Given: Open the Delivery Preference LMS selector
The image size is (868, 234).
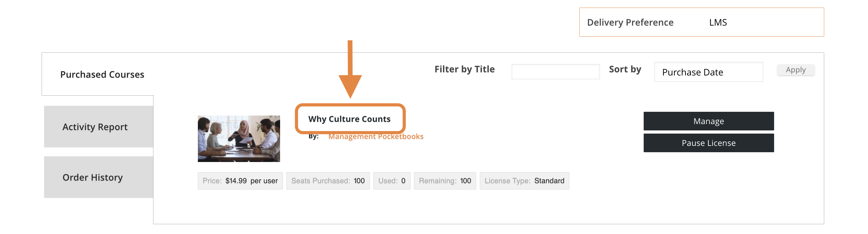Looking at the screenshot, I should click(x=718, y=22).
